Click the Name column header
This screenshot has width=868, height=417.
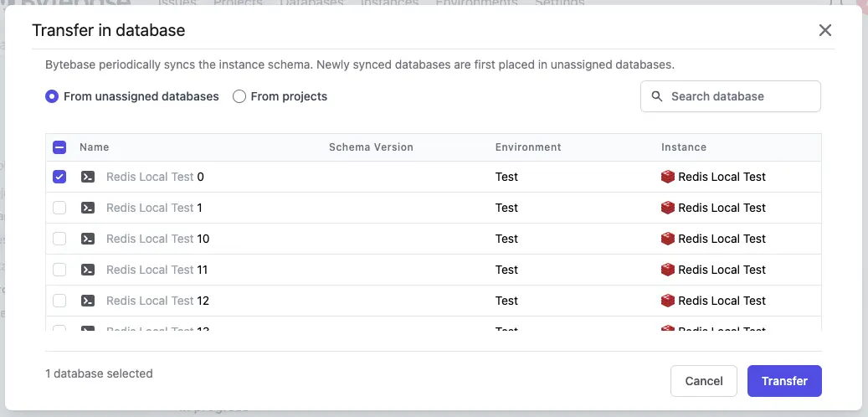point(94,147)
